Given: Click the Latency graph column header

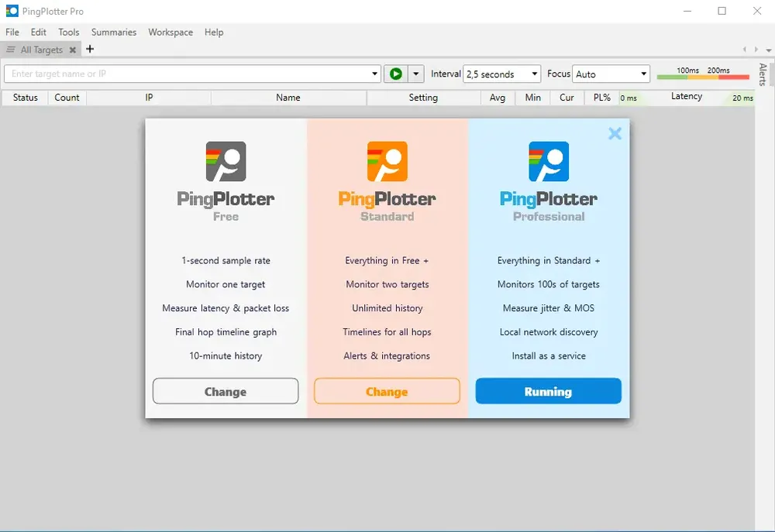Looking at the screenshot, I should pyautogui.click(x=687, y=96).
